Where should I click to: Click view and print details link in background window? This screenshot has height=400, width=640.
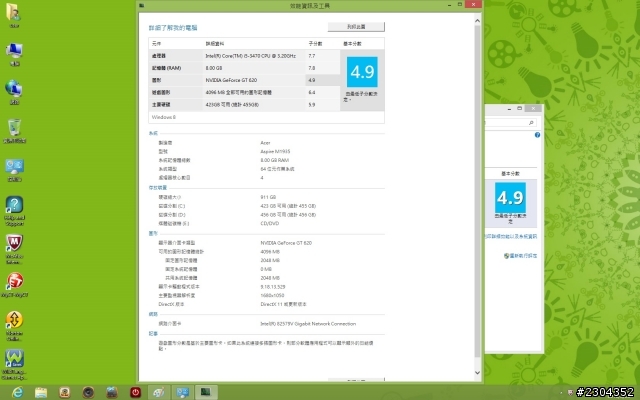coord(511,236)
